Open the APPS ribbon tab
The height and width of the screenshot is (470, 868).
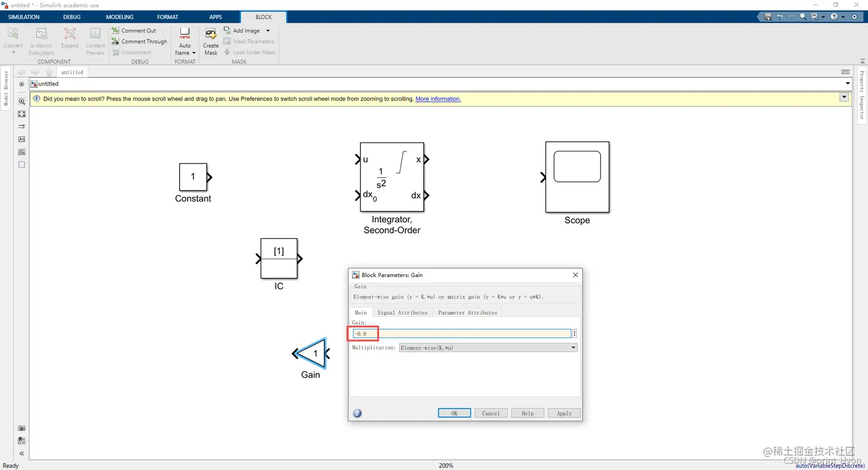coord(215,17)
